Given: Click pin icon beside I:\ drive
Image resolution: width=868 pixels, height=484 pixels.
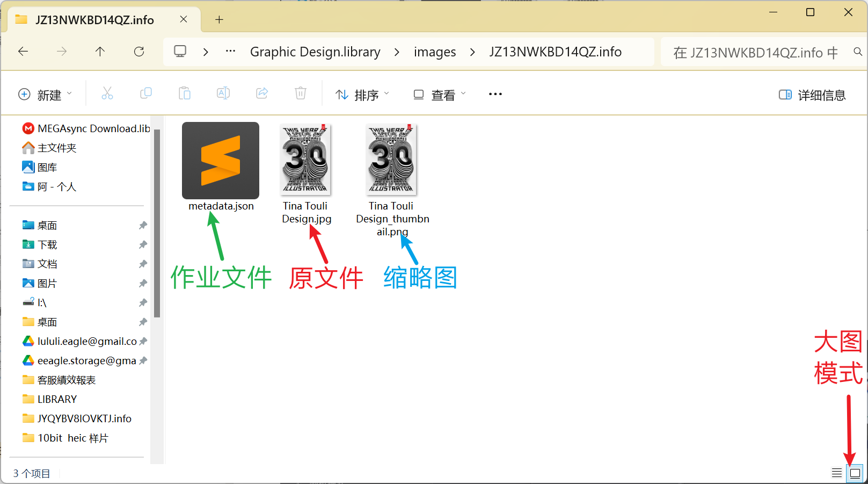Looking at the screenshot, I should [143, 302].
